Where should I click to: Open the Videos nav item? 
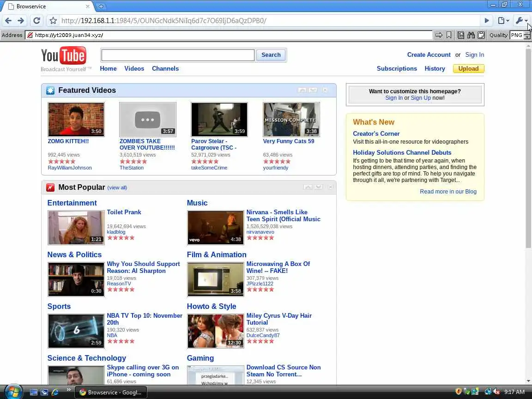click(x=134, y=68)
